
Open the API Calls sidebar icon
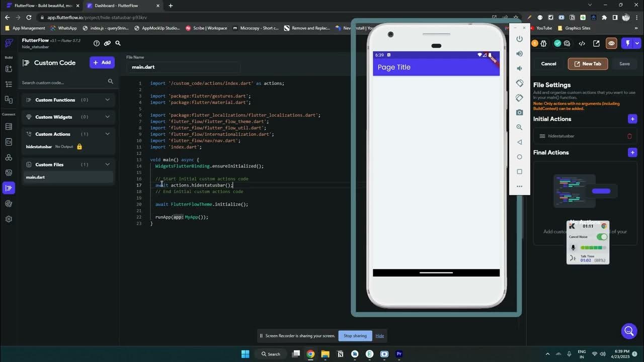[x=9, y=157]
